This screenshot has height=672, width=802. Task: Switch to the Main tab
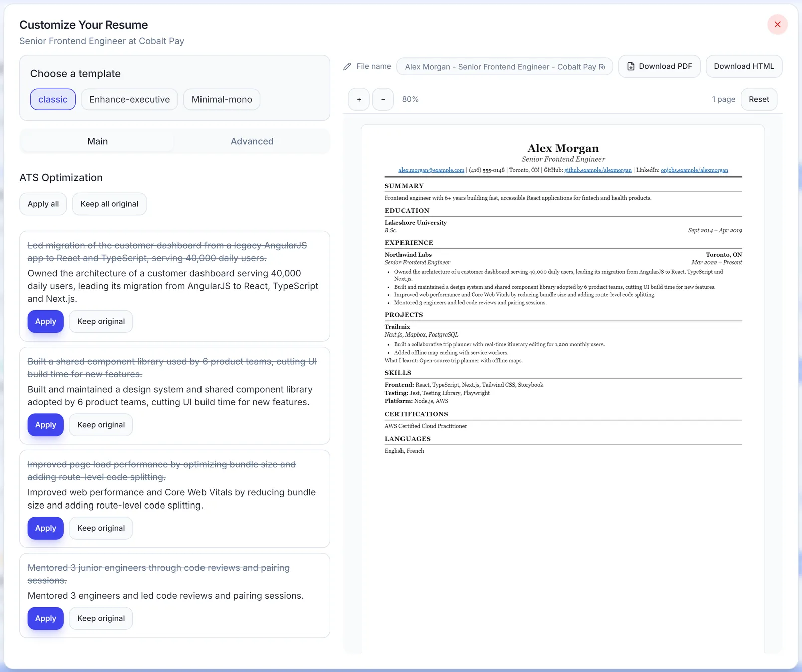click(97, 141)
